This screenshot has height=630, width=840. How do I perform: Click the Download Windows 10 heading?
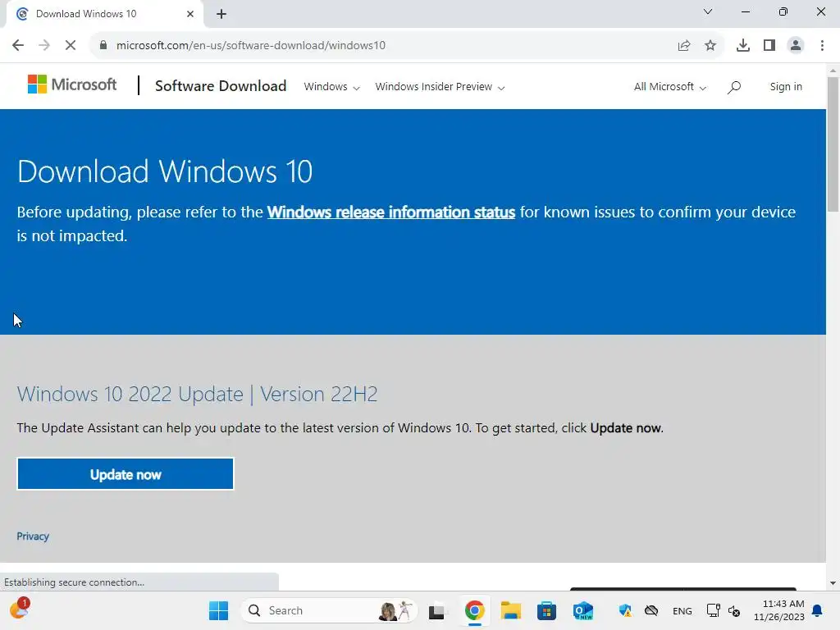point(165,171)
